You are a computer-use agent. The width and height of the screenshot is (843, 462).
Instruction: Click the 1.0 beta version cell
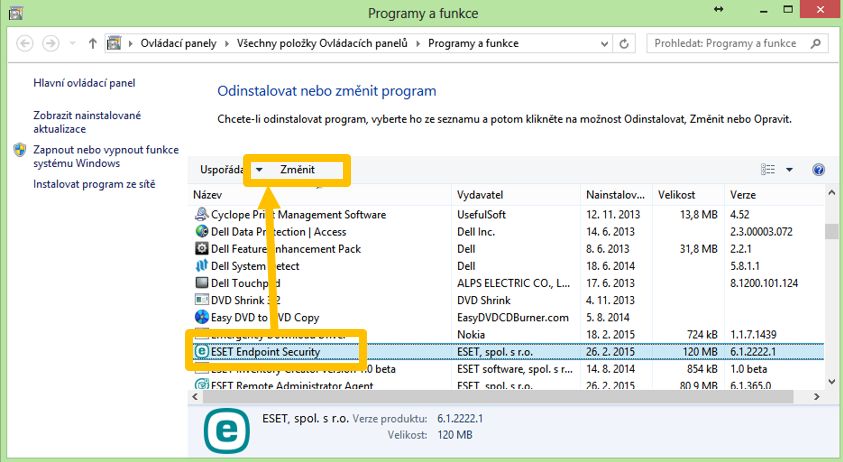tap(748, 369)
